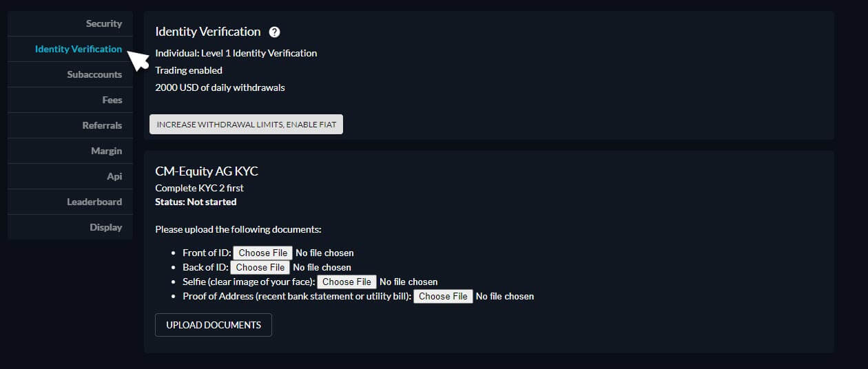Click the Upload Documents button
Viewport: 868px width, 369px height.
click(214, 325)
